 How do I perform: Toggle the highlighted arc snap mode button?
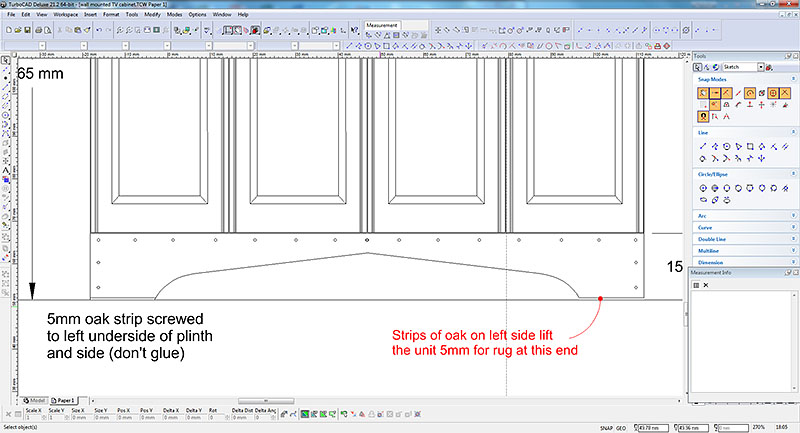pyautogui.click(x=750, y=93)
